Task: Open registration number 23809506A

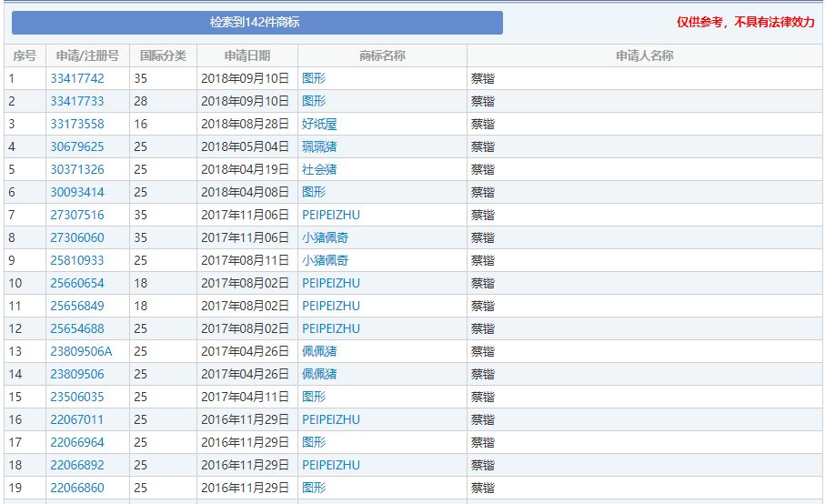Action: point(81,351)
